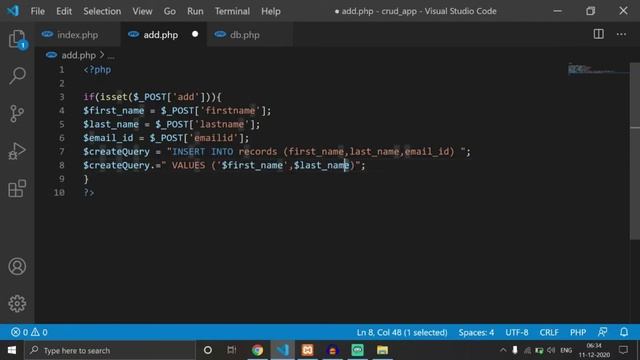Screen dimensions: 640x360
Task: Open errors and warnings status indicator
Action: (x=29, y=332)
